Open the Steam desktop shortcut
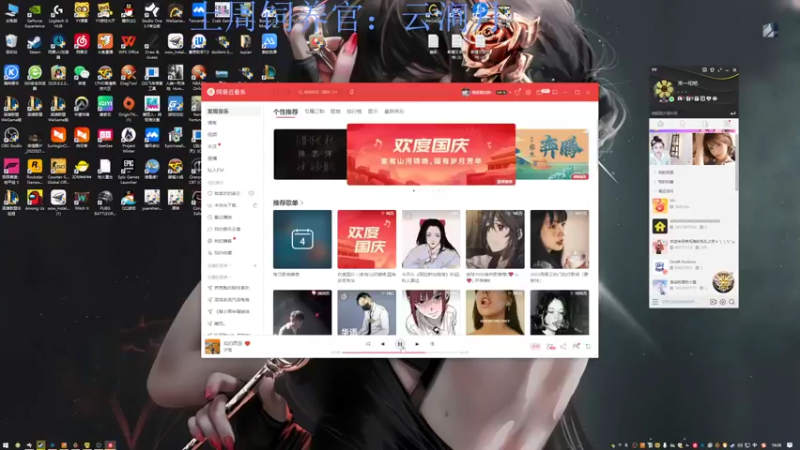Image resolution: width=800 pixels, height=450 pixels. point(34,44)
